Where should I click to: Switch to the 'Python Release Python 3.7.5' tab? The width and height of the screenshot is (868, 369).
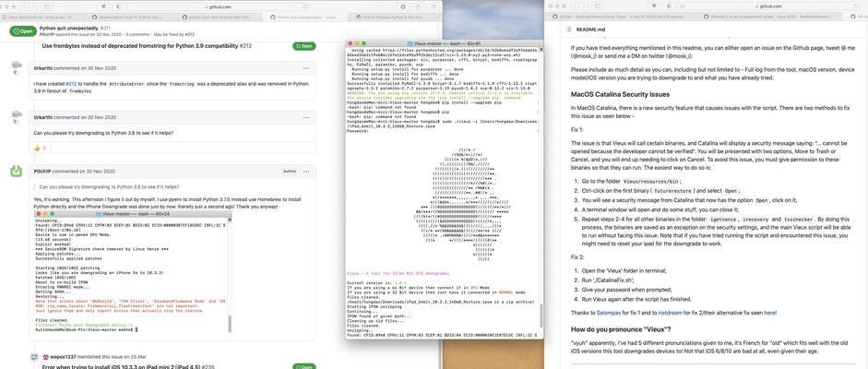tap(393, 18)
